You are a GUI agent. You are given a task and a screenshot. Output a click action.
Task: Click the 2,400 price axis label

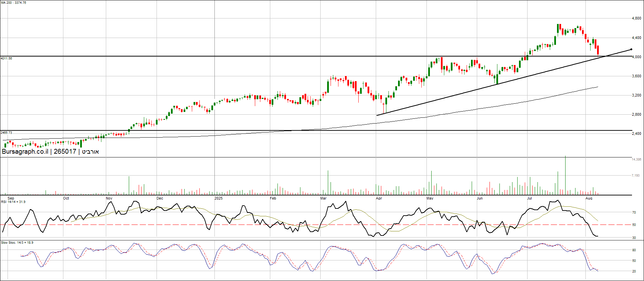(x=636, y=134)
